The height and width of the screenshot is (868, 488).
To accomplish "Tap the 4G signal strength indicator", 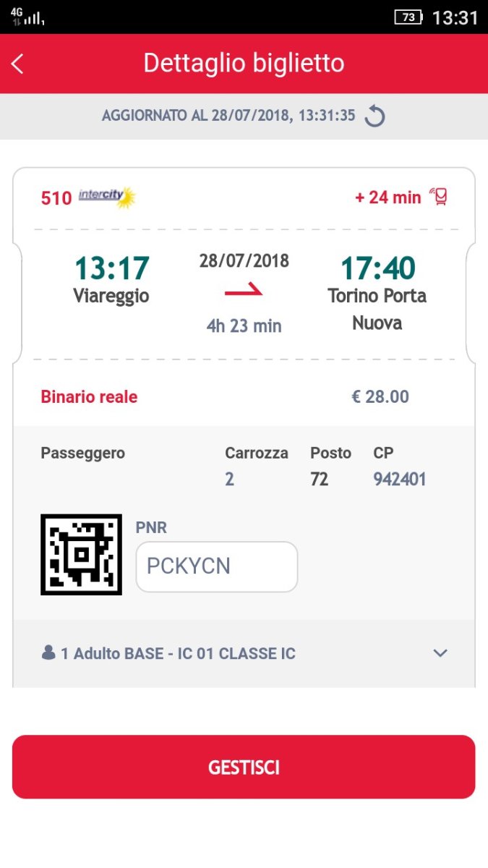I will point(27,17).
